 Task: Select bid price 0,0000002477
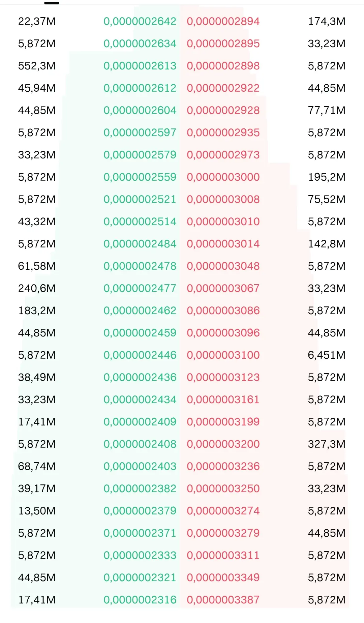click(140, 289)
